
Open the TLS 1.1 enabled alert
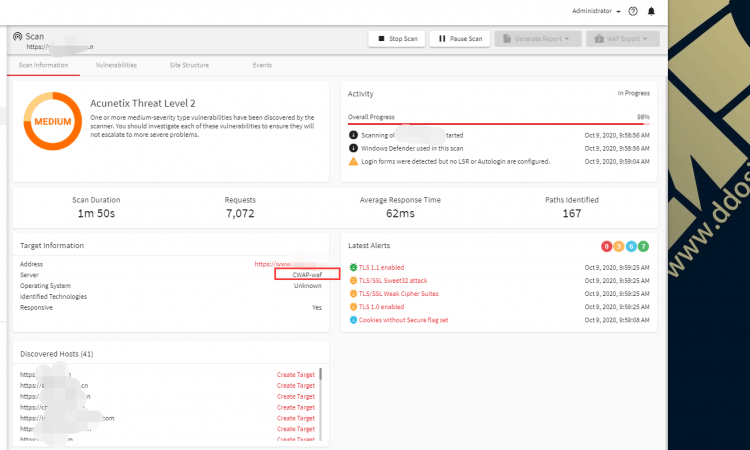coord(381,267)
